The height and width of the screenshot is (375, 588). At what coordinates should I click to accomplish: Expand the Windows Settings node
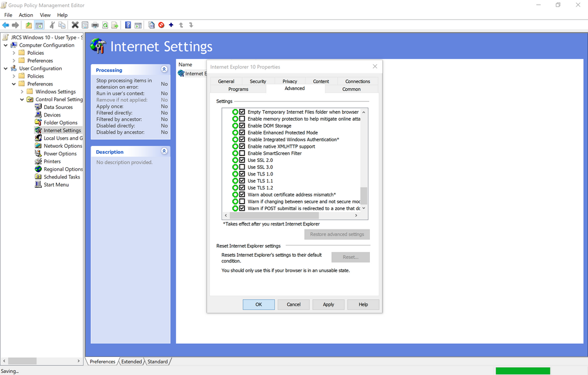[22, 92]
